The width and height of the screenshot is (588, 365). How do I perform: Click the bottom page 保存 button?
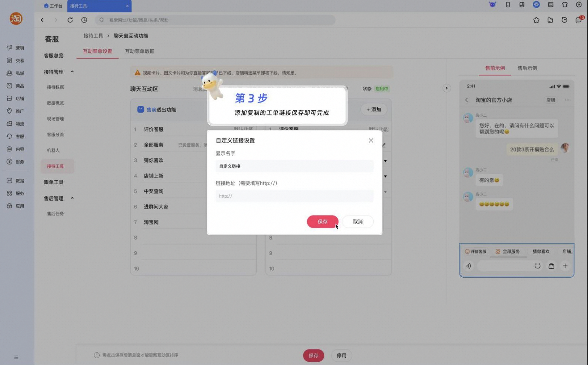coord(314,355)
